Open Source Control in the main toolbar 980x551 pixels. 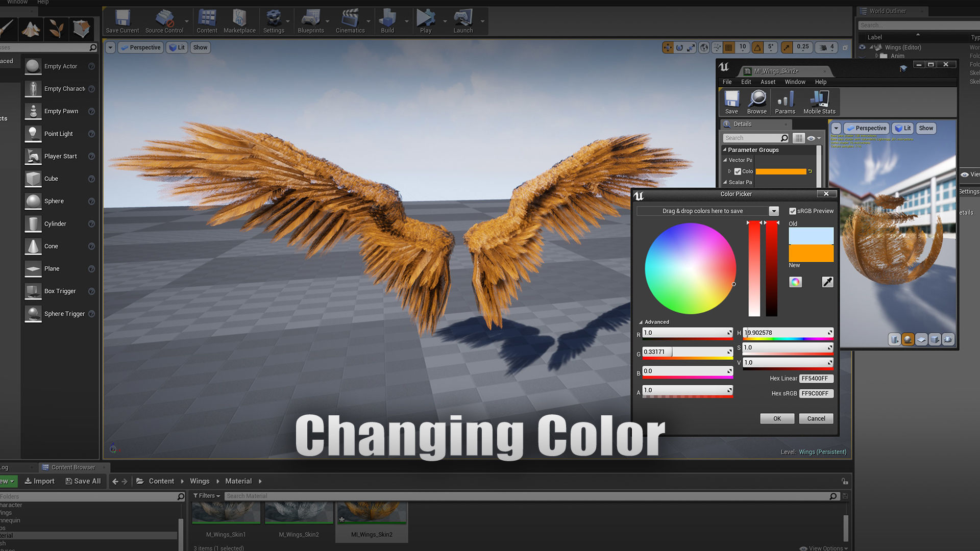tap(164, 21)
